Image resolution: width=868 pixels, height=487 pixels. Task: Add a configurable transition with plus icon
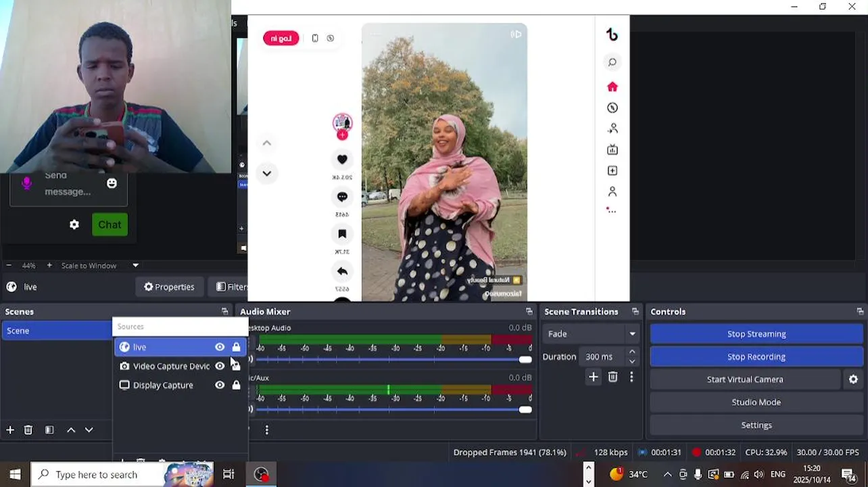(x=593, y=377)
